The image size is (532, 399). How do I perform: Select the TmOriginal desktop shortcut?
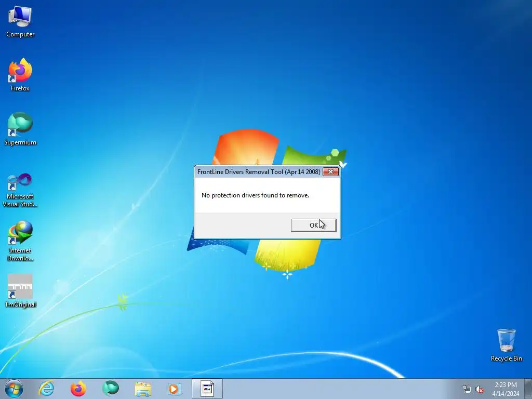click(x=20, y=291)
